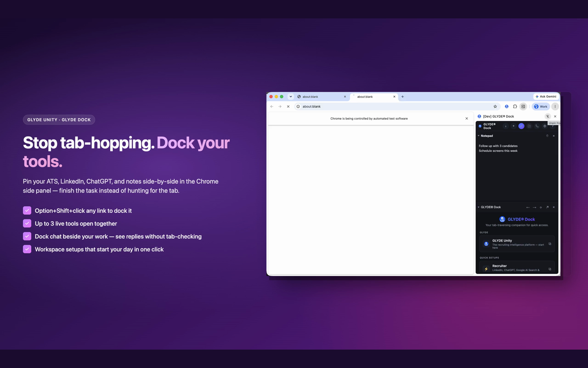This screenshot has width=588, height=368.
Task: Collapse the Notepad section triangle
Action: [x=478, y=136]
